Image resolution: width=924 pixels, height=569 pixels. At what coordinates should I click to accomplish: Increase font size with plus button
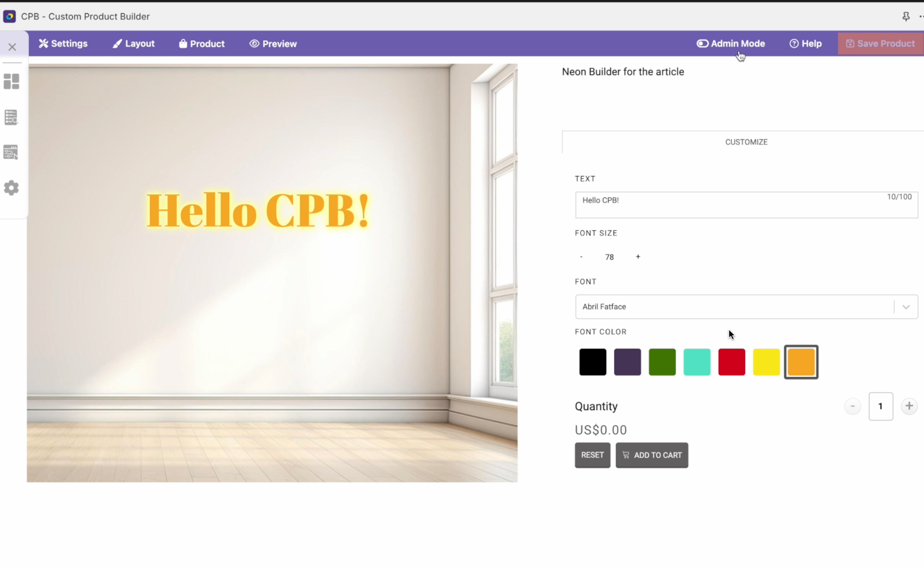[x=638, y=257]
